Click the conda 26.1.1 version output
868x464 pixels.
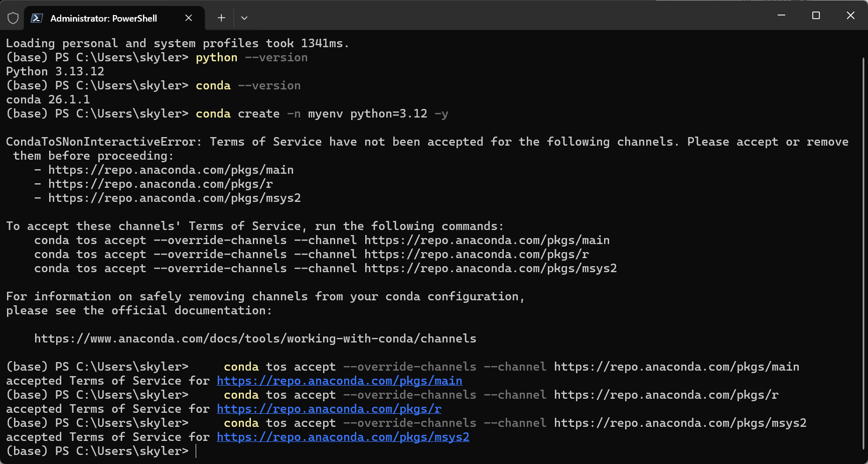coord(48,100)
